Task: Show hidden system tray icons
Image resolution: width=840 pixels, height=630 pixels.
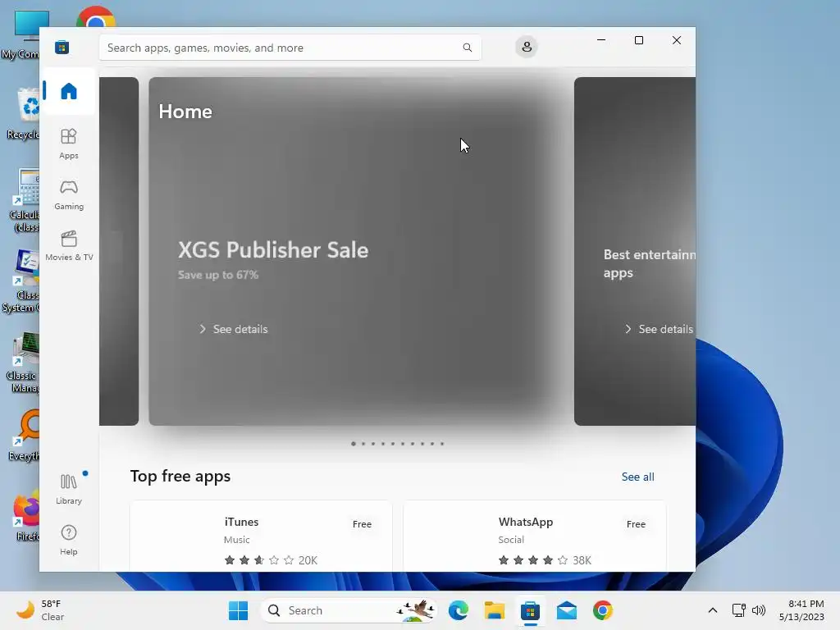Action: coord(713,610)
